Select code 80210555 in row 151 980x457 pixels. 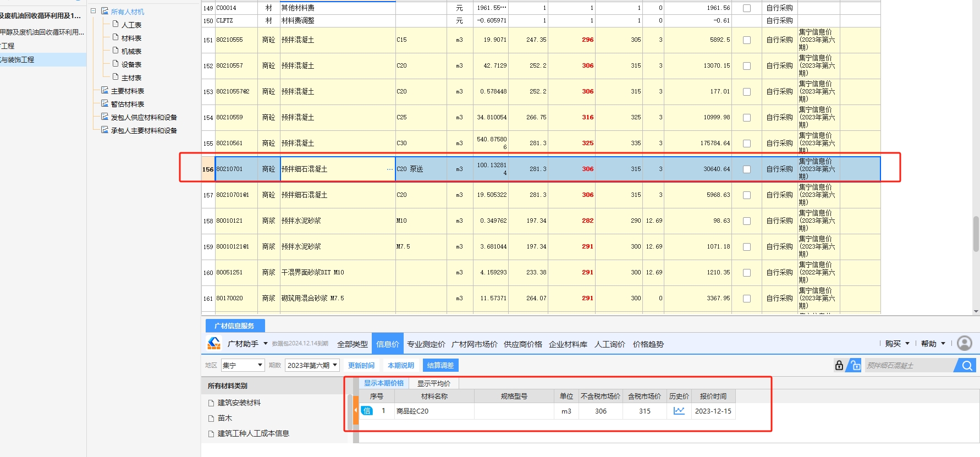pos(236,40)
